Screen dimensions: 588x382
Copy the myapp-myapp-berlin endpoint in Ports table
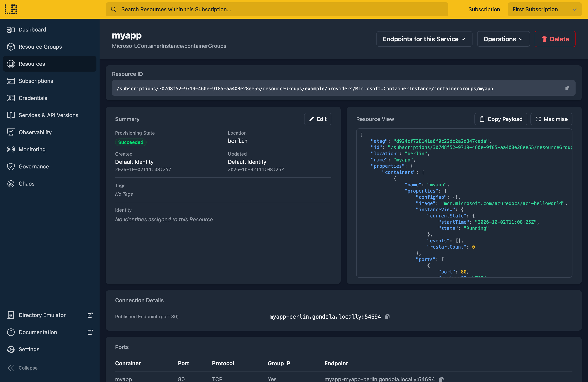click(x=441, y=379)
